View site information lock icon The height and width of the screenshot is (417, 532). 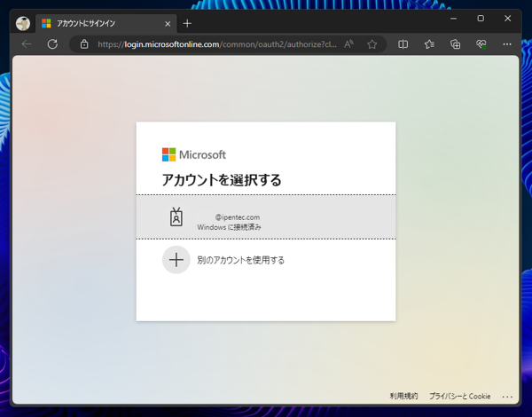tap(84, 44)
